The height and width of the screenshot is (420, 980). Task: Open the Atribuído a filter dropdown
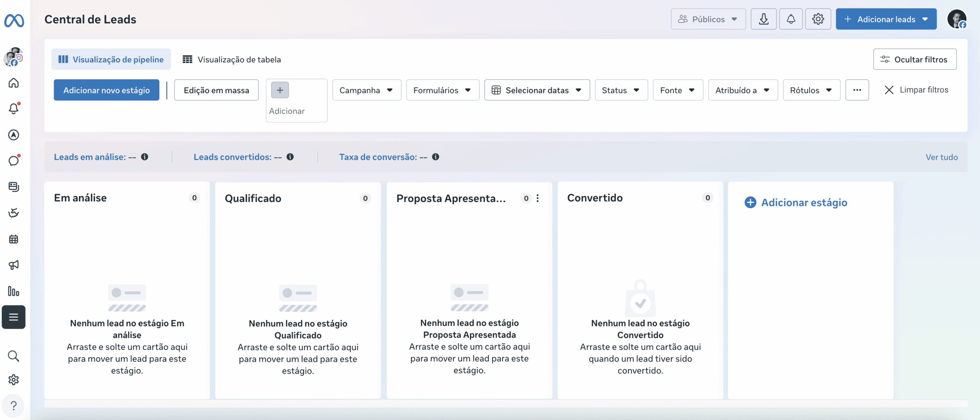click(743, 90)
